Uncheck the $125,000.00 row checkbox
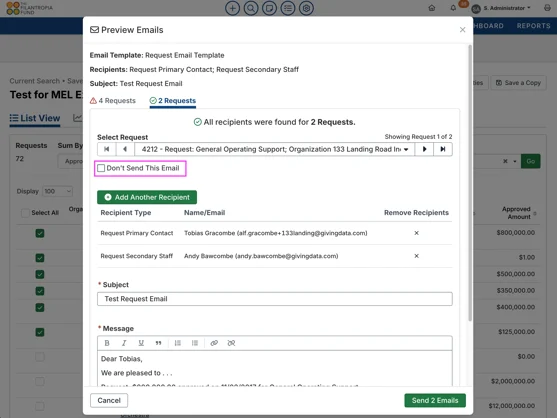557x418 pixels. [40, 332]
